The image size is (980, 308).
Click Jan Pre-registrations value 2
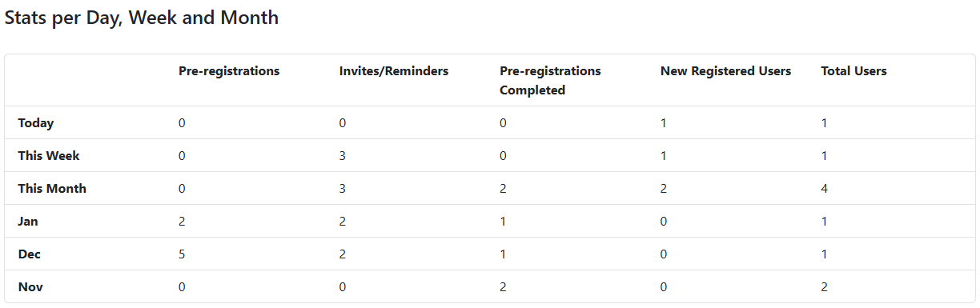coord(182,222)
